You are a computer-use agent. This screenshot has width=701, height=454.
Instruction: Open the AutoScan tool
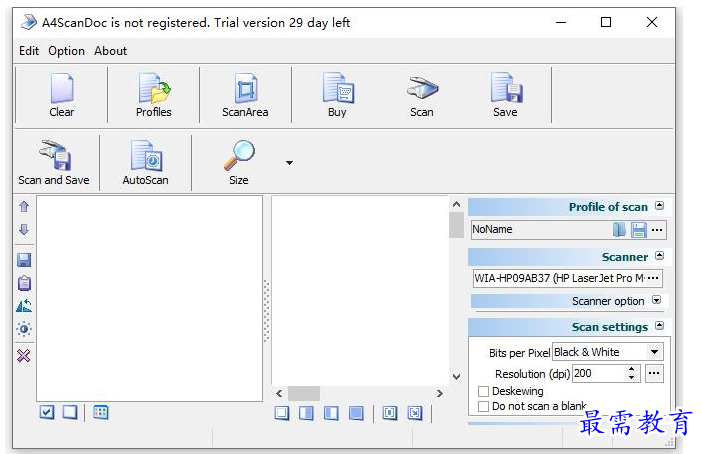pos(146,162)
